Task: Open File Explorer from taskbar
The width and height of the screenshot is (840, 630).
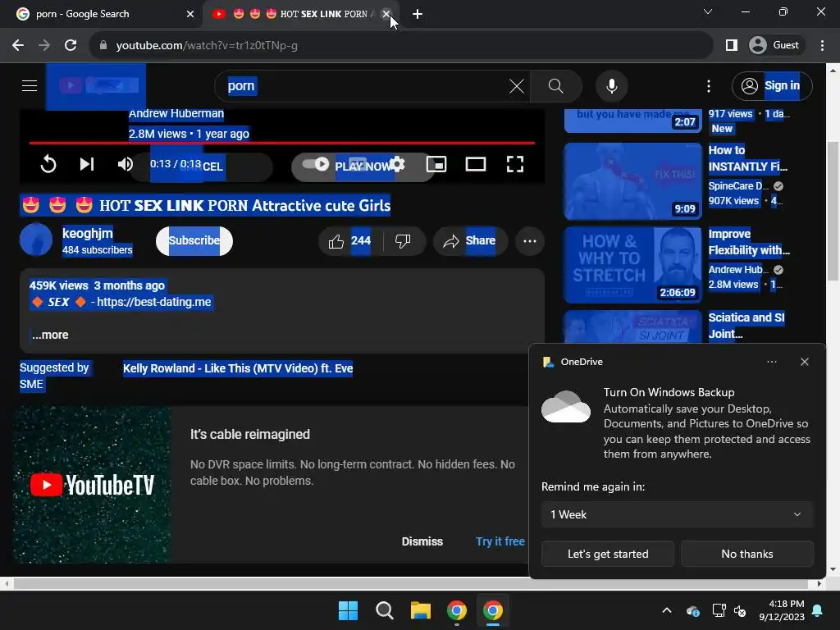Action: pos(421,610)
